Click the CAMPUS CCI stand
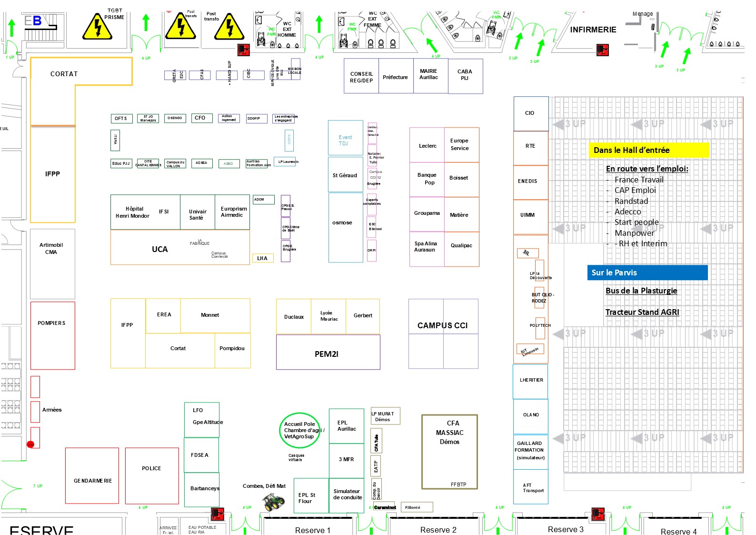The height and width of the screenshot is (535, 756). pyautogui.click(x=443, y=333)
